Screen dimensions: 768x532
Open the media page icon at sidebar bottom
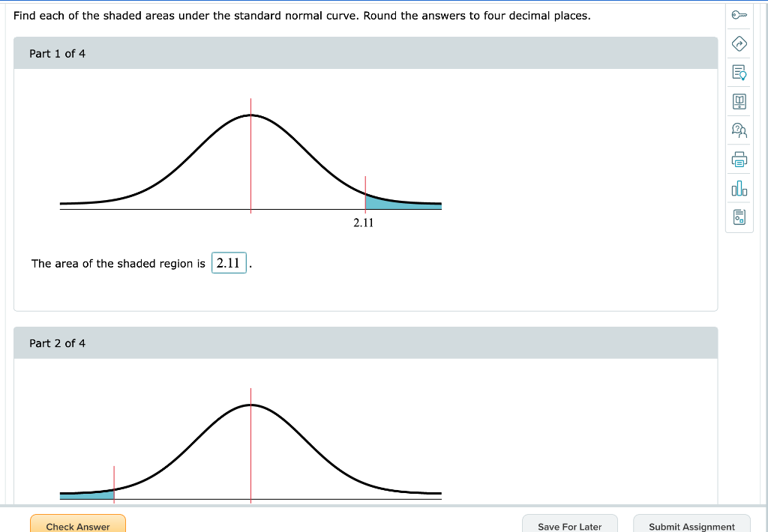pyautogui.click(x=739, y=217)
